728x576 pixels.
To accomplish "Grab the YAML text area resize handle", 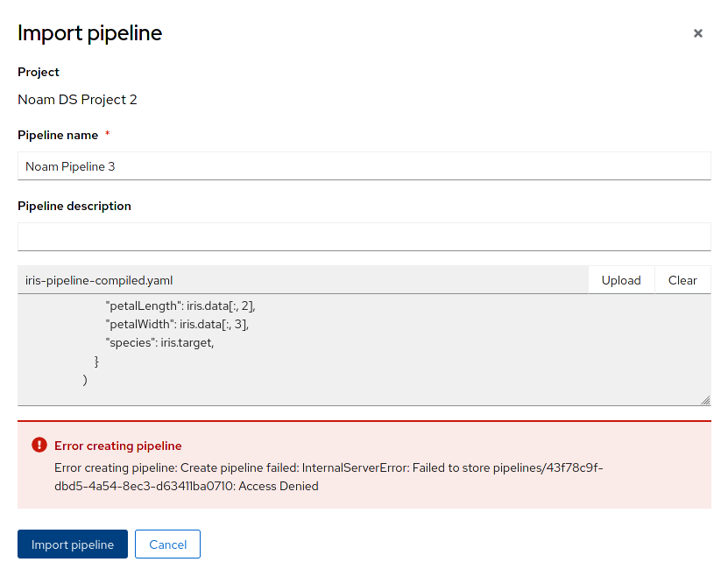I will (705, 399).
